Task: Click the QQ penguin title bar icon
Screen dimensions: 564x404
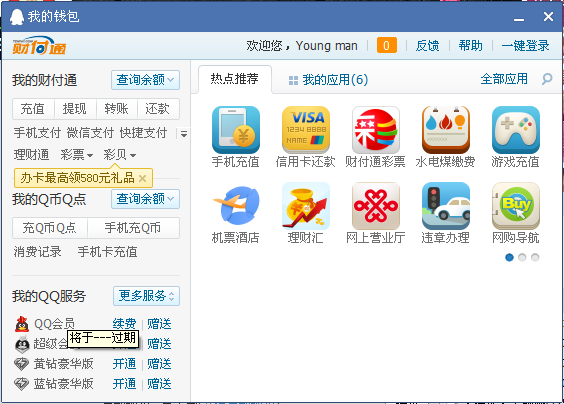Action: 17,17
